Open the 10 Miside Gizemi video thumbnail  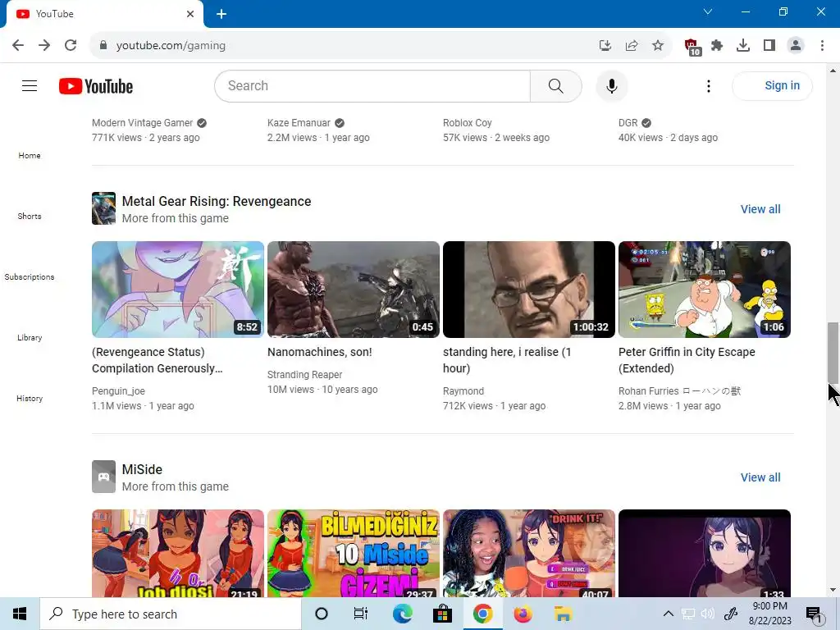(354, 553)
